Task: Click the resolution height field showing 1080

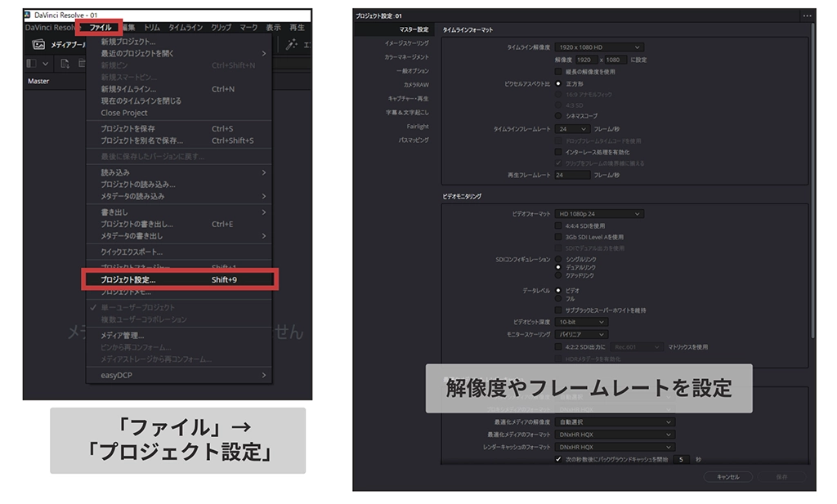Action: 615,60
